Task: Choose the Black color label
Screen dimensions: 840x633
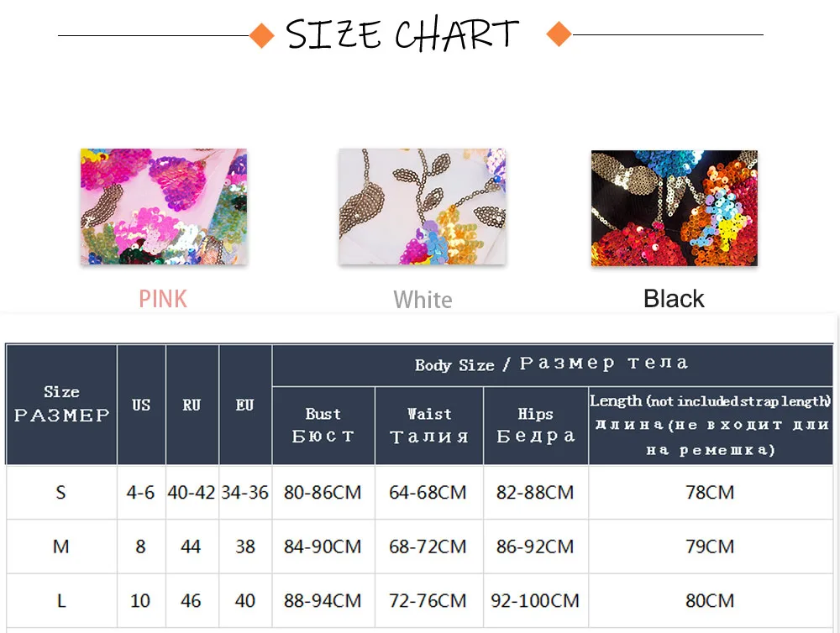Action: 674,299
